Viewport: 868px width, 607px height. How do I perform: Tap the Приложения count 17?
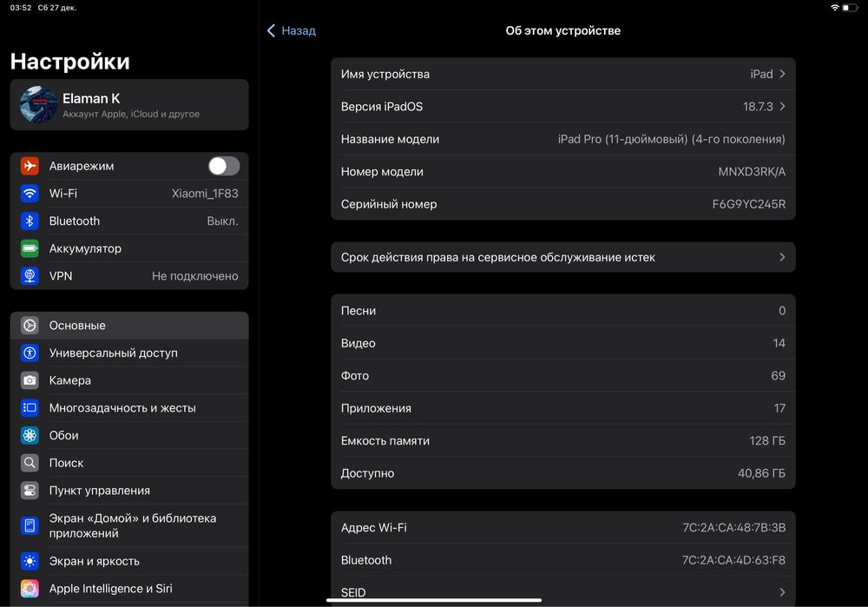point(779,408)
